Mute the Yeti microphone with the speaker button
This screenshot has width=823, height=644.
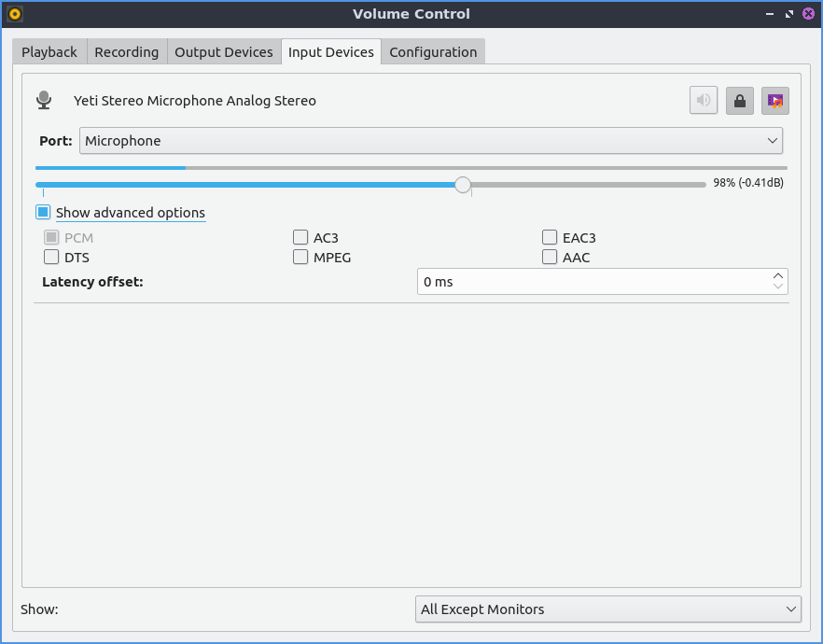[x=704, y=101]
